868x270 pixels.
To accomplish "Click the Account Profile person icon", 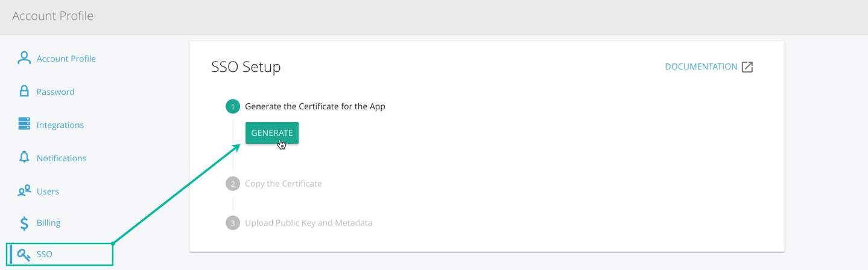I will click(24, 58).
